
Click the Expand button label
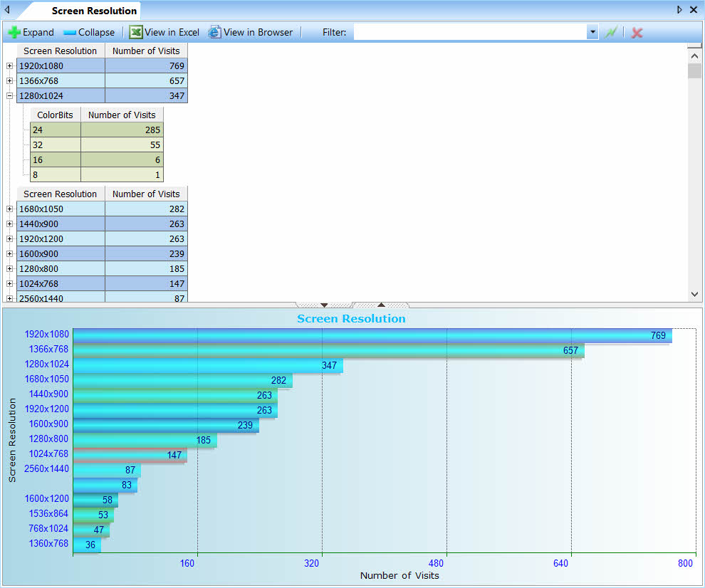click(x=38, y=32)
